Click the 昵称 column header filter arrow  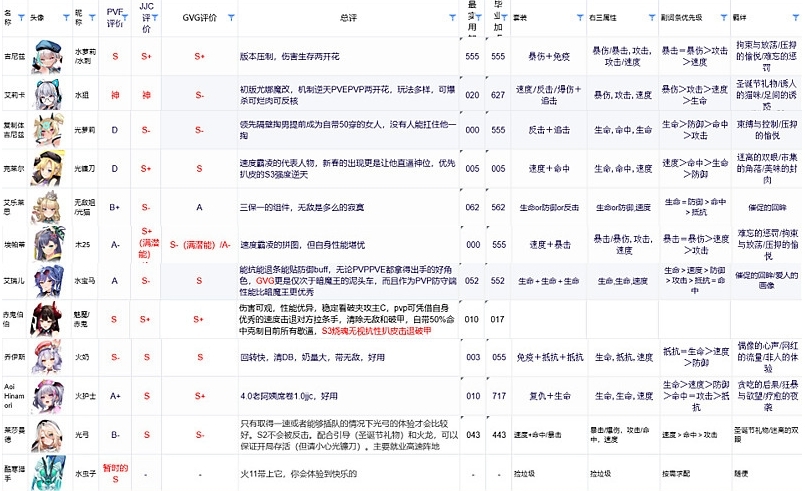point(93,18)
